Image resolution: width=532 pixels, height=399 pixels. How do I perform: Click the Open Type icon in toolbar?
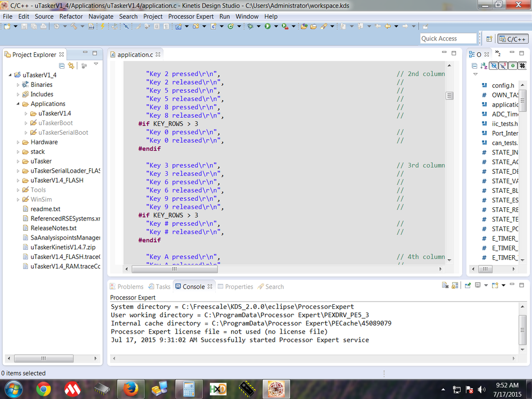click(x=304, y=26)
